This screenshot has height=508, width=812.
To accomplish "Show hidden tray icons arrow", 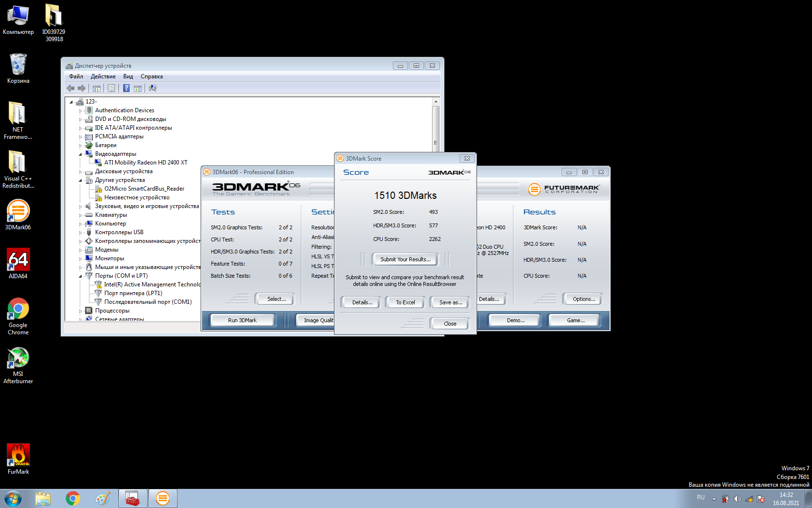I will [714, 499].
